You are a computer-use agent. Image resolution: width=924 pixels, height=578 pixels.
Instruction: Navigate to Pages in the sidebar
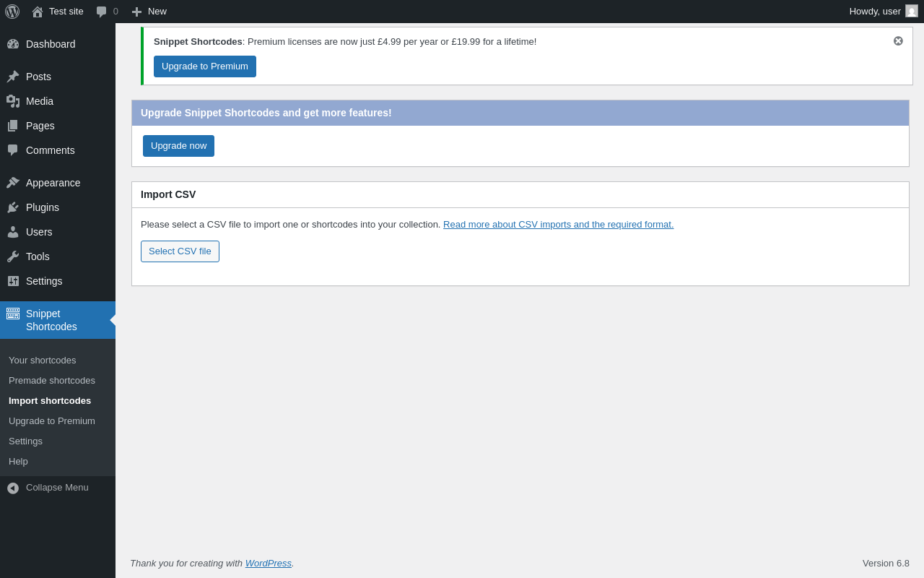[x=58, y=126]
